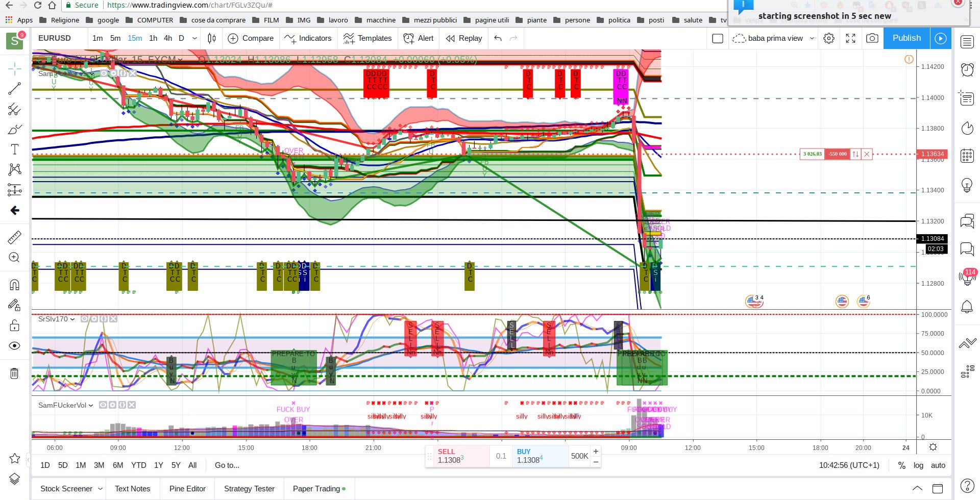
Task: Open the pitchfork and Fibonacci tools
Action: pos(15,109)
